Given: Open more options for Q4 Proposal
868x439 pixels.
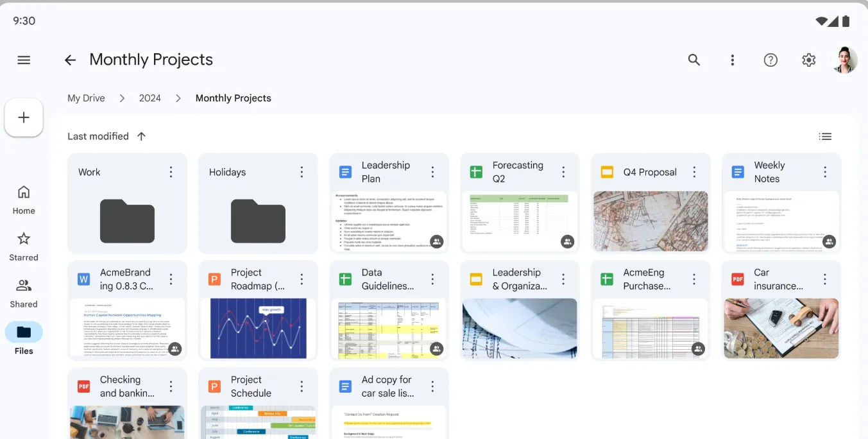Looking at the screenshot, I should [694, 172].
